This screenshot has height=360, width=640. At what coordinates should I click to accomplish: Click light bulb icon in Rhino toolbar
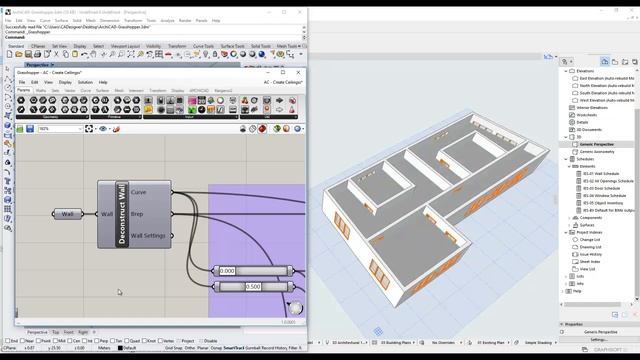pos(206,54)
